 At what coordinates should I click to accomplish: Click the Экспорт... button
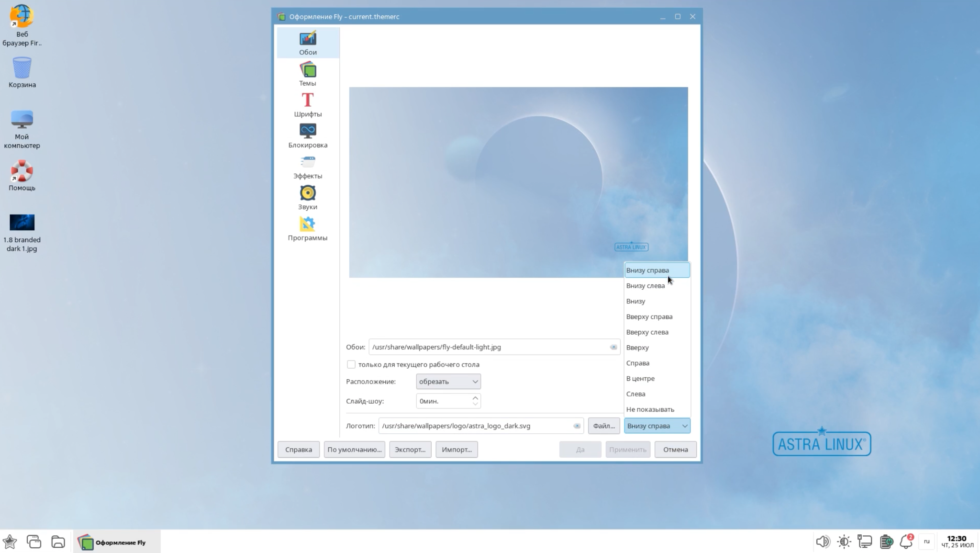pyautogui.click(x=410, y=450)
